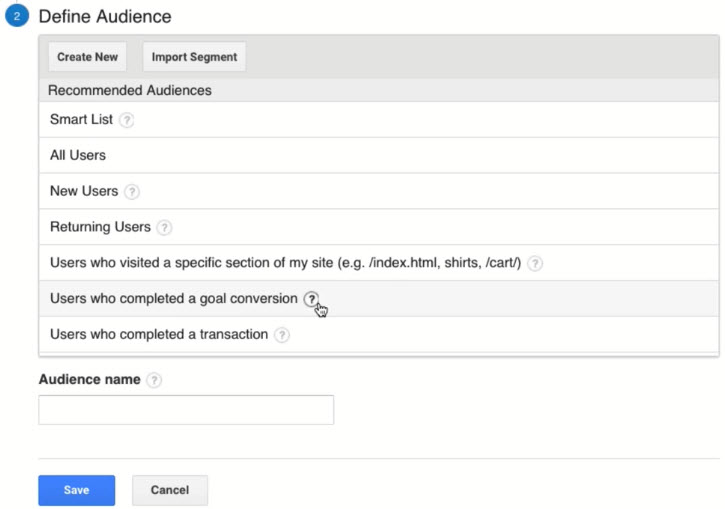Pick the Returning Users audience
This screenshot has height=509, width=725.
[x=100, y=228]
